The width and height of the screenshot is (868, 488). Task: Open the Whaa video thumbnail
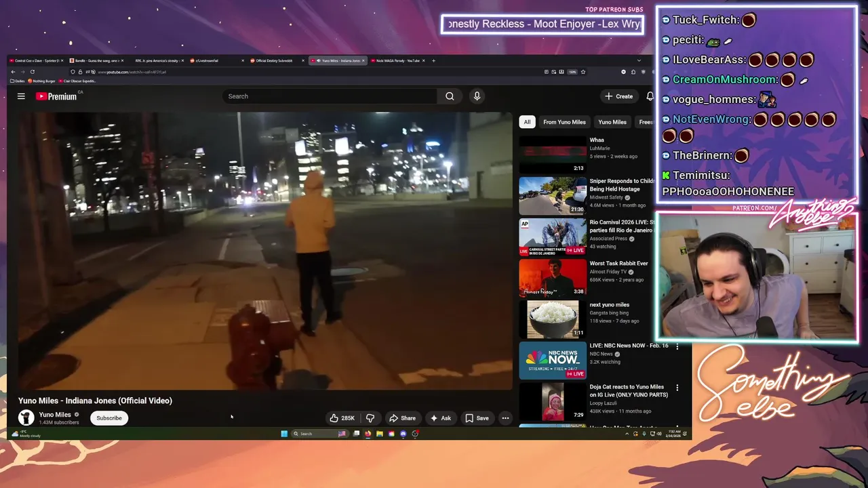[x=553, y=154]
